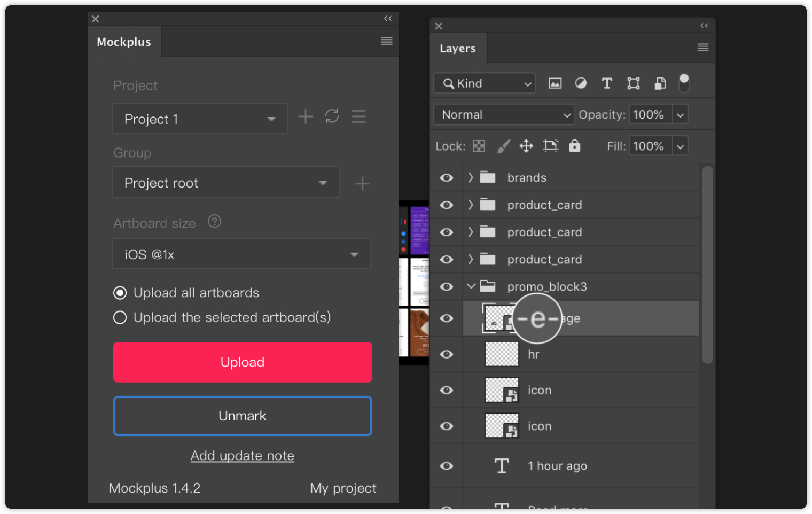Viewport: 812px width, 514px height.
Task: Click the brands folder icon
Action: tap(488, 177)
